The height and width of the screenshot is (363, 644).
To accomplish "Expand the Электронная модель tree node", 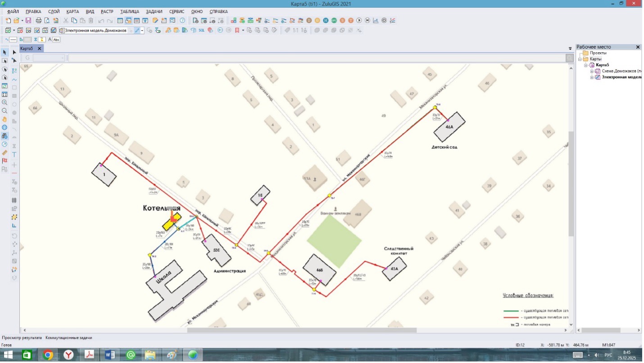I will pos(592,77).
